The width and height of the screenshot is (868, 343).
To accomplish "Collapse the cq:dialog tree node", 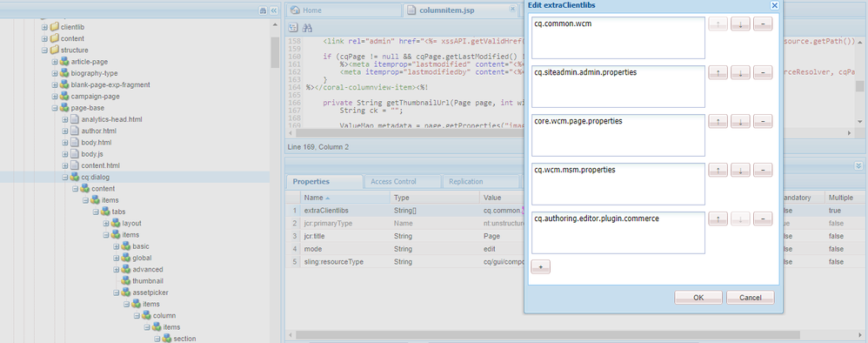I will 65,178.
